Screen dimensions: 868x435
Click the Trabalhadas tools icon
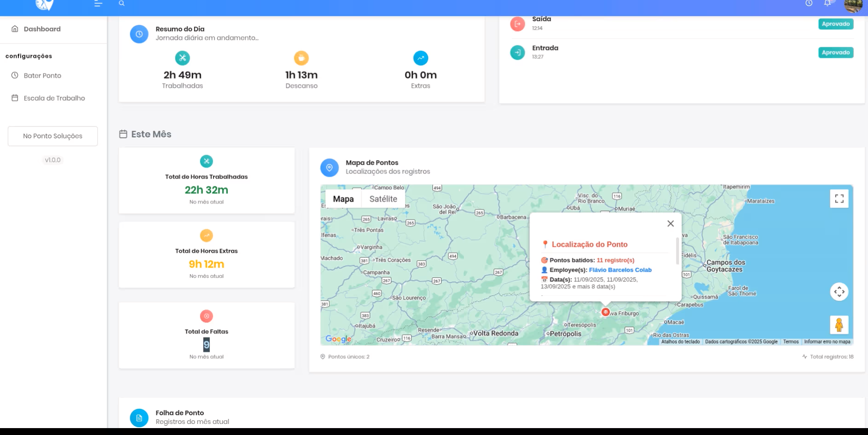(x=183, y=58)
